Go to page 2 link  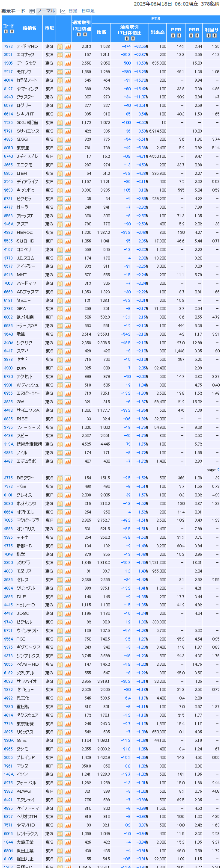tap(218, 469)
